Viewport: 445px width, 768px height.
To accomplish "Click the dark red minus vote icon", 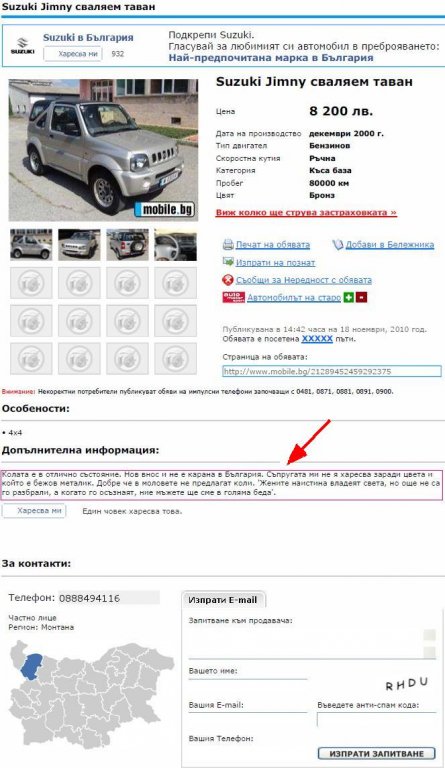I will click(x=361, y=297).
